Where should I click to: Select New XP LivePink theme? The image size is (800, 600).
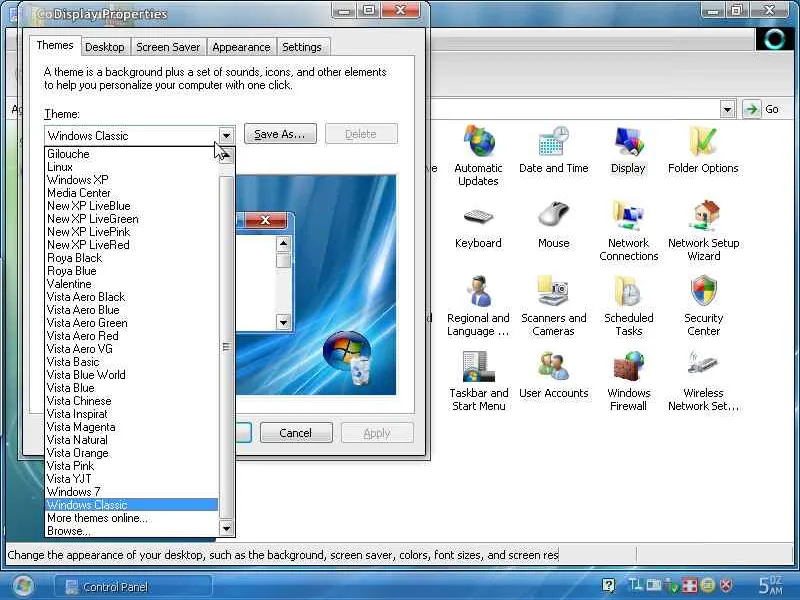click(132, 232)
